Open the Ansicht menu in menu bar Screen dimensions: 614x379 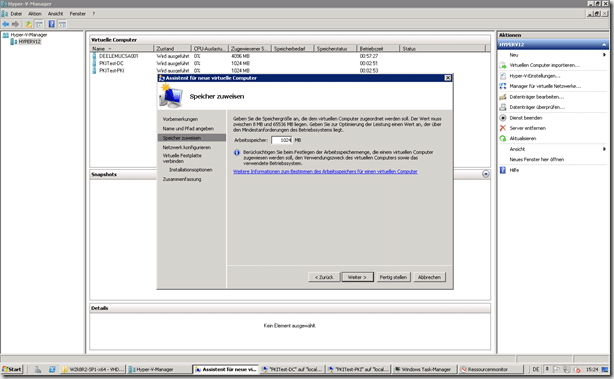click(55, 14)
